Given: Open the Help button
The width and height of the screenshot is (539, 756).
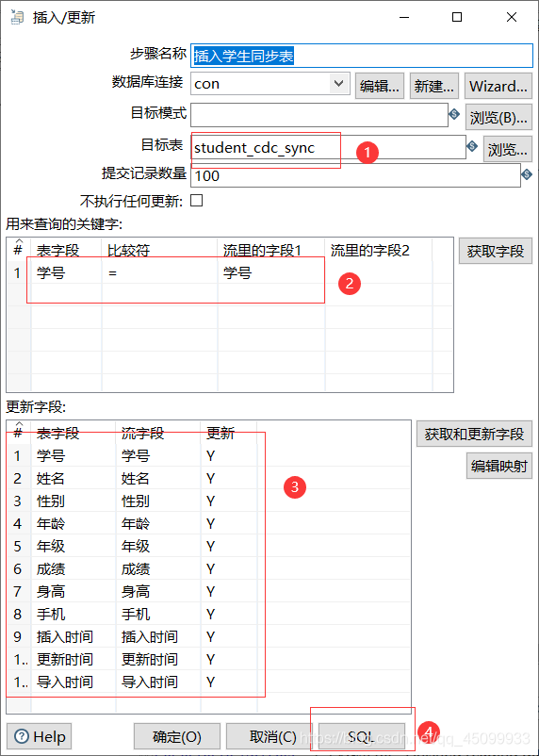Looking at the screenshot, I should click(x=40, y=736).
